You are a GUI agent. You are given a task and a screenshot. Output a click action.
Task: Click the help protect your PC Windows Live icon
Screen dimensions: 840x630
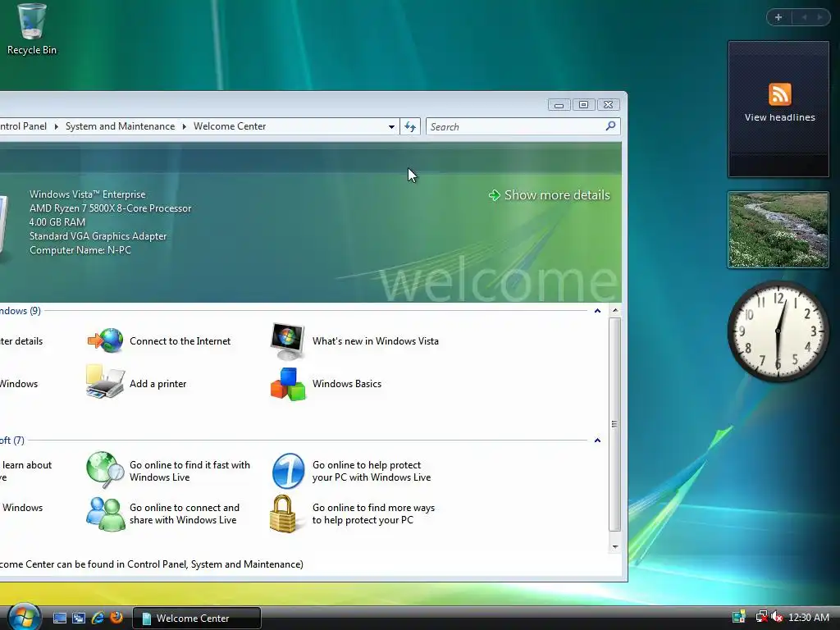pos(288,471)
